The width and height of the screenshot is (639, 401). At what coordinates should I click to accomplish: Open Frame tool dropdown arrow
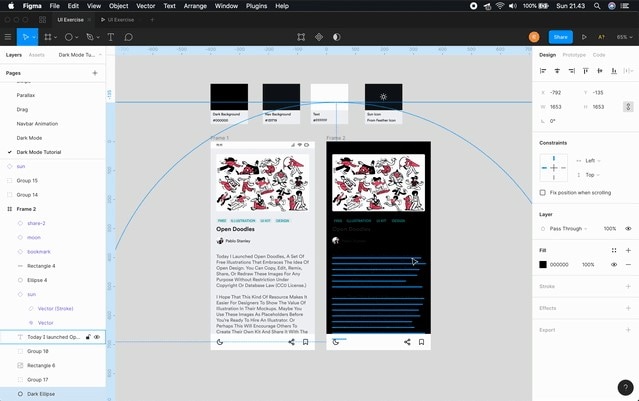pos(55,37)
